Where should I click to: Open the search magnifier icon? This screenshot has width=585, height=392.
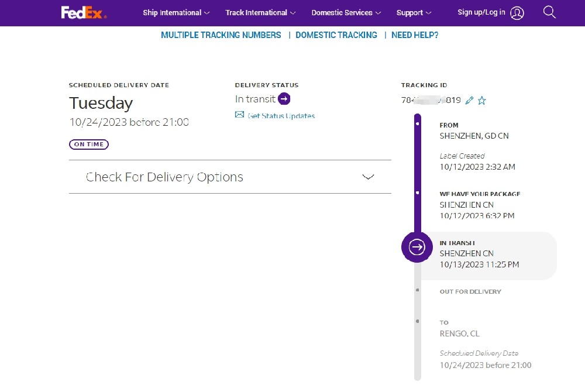549,12
